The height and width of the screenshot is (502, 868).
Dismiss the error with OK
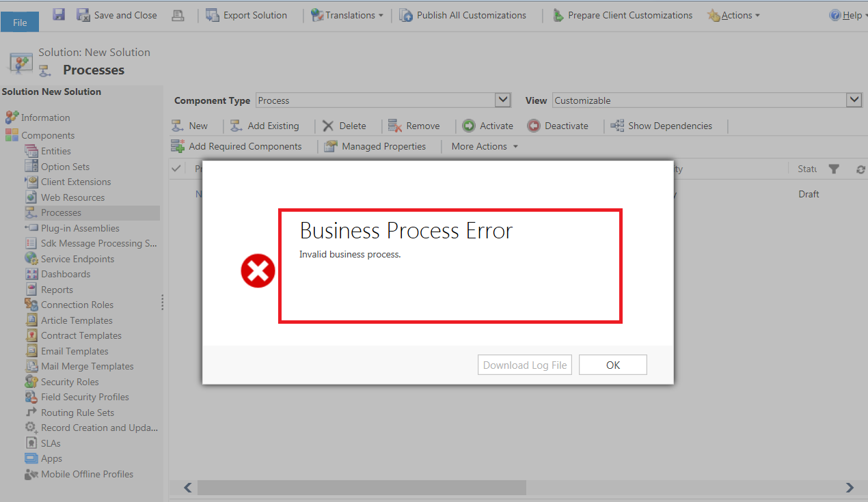(x=612, y=365)
